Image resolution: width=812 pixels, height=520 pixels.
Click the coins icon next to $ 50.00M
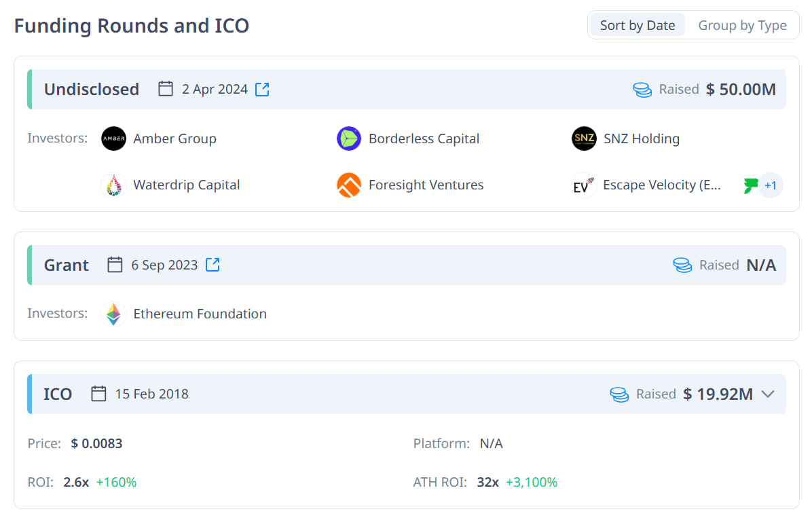642,89
